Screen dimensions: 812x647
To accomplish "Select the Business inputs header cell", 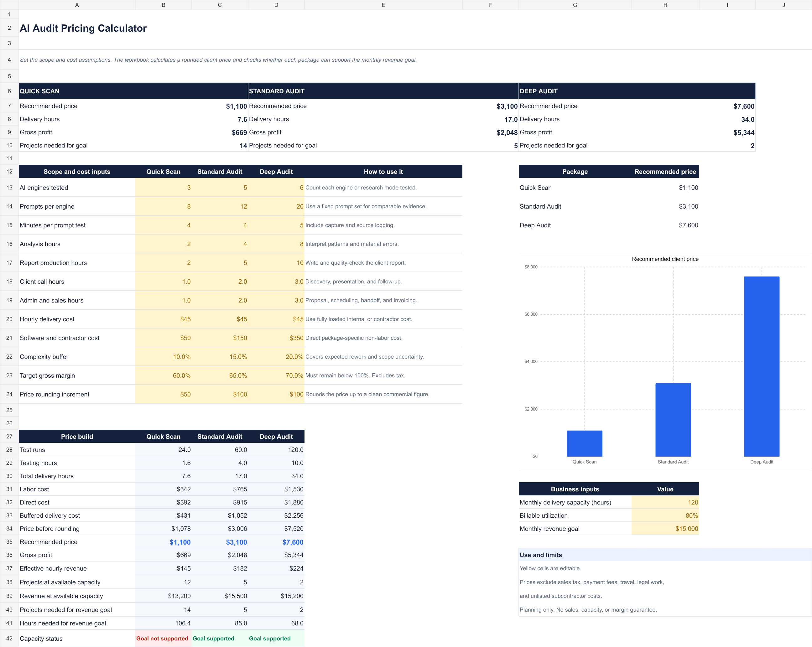I will pyautogui.click(x=575, y=489).
